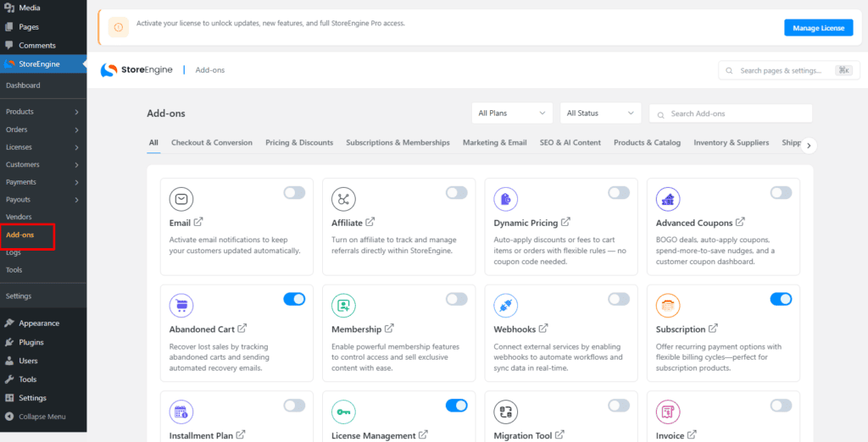
Task: Click the Email add-on envelope icon
Action: (x=181, y=199)
